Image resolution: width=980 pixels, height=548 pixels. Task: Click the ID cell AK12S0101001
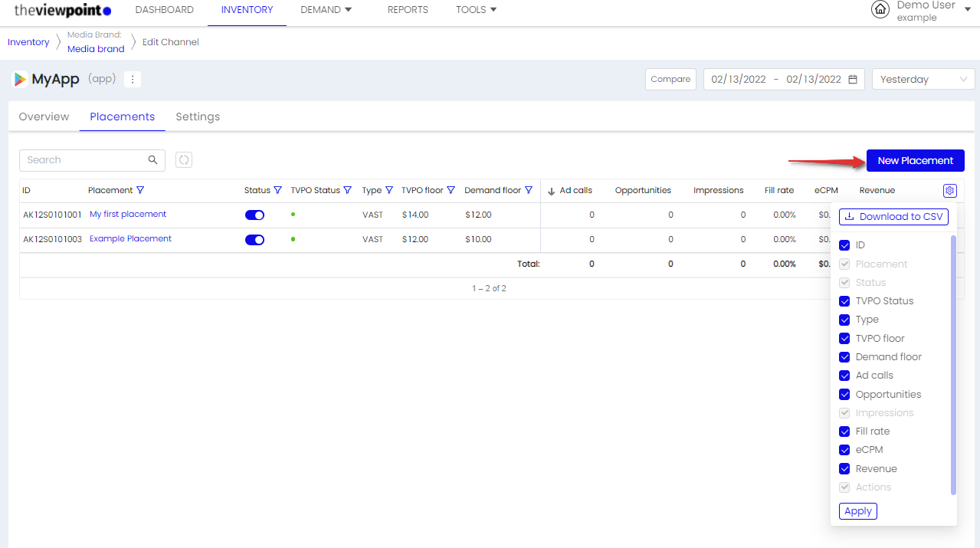point(52,215)
